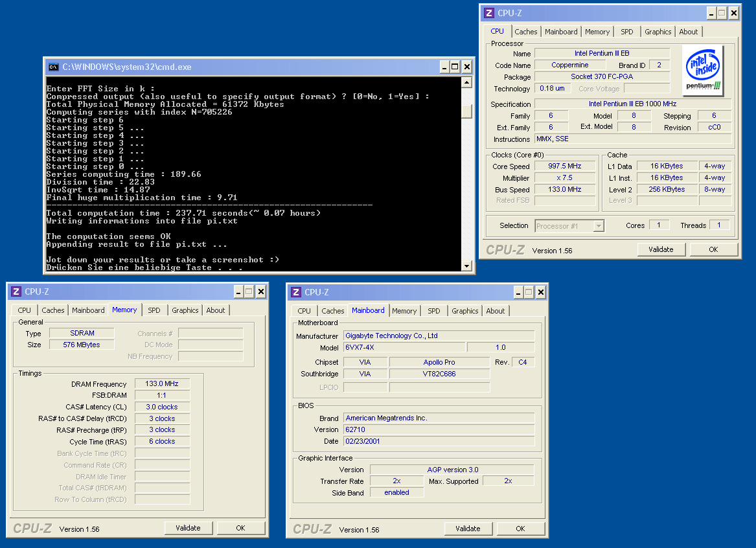
Task: Click the FSB:DRAM value '1:1'
Action: (162, 395)
